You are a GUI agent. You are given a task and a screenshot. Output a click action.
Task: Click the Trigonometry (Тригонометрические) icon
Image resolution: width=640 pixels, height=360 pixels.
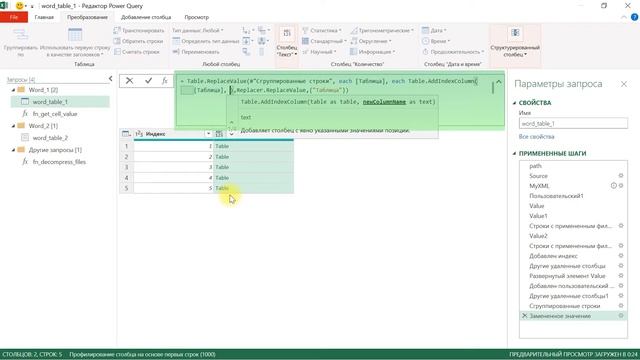[x=354, y=30]
